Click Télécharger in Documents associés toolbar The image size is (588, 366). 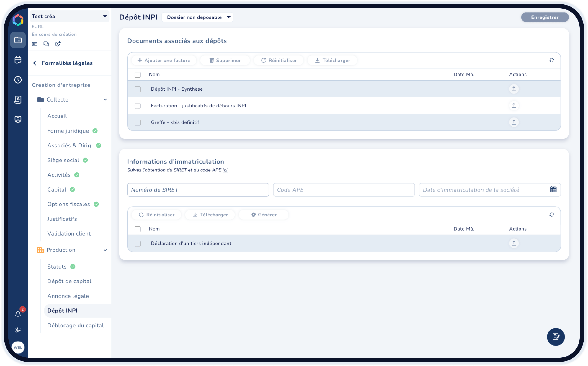tap(332, 60)
